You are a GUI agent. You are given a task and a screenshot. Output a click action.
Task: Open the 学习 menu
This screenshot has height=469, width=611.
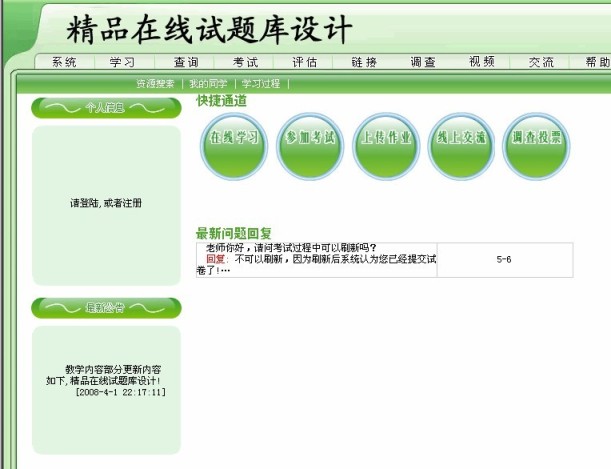pyautogui.click(x=122, y=62)
